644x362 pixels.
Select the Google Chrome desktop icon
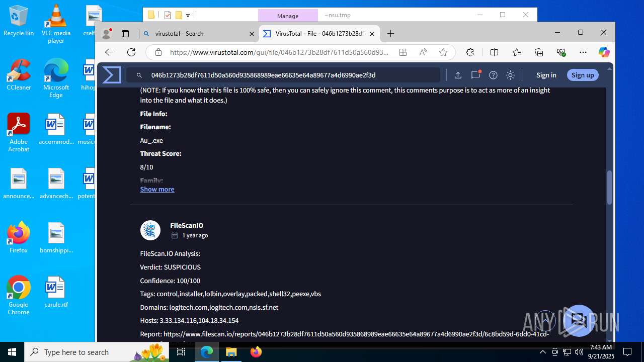tap(19, 296)
